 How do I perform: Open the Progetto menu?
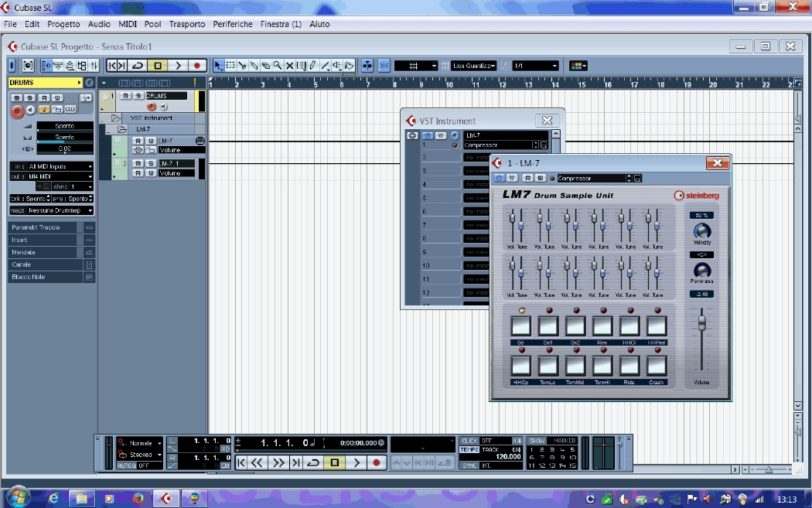click(x=63, y=24)
